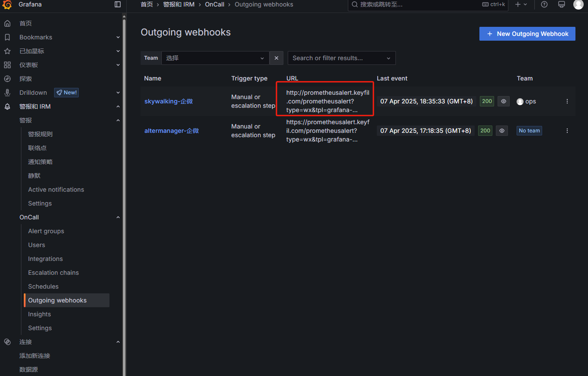588x376 pixels.
Task: Open 联络点 in sidebar
Action: (x=37, y=148)
